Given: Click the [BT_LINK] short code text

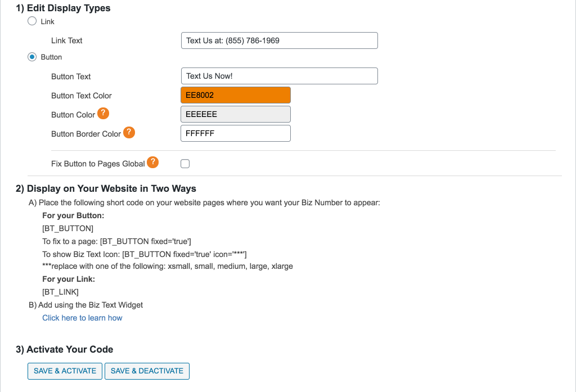Looking at the screenshot, I should [60, 292].
